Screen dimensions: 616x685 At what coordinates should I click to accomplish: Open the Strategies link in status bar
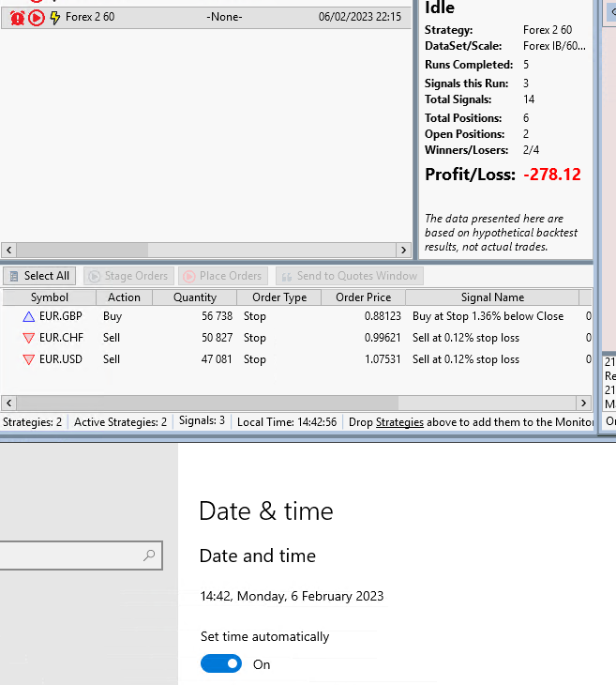[399, 422]
